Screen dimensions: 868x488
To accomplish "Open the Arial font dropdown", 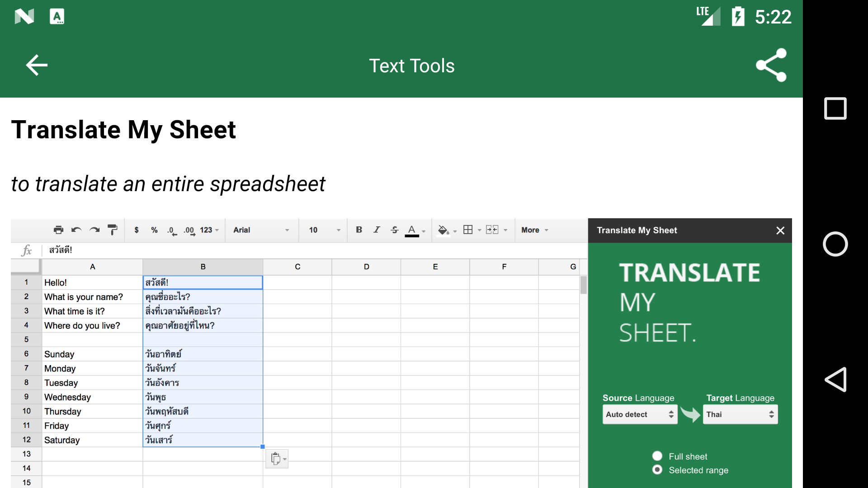I will [261, 230].
